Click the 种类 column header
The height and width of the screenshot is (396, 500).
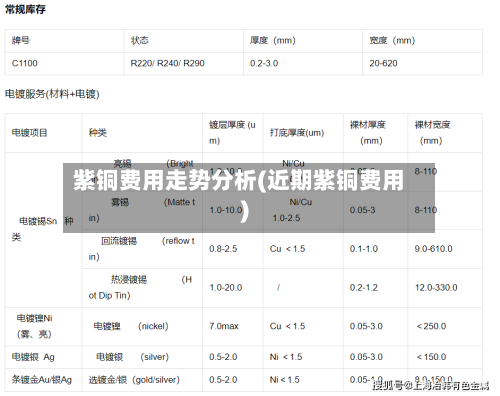coord(98,133)
